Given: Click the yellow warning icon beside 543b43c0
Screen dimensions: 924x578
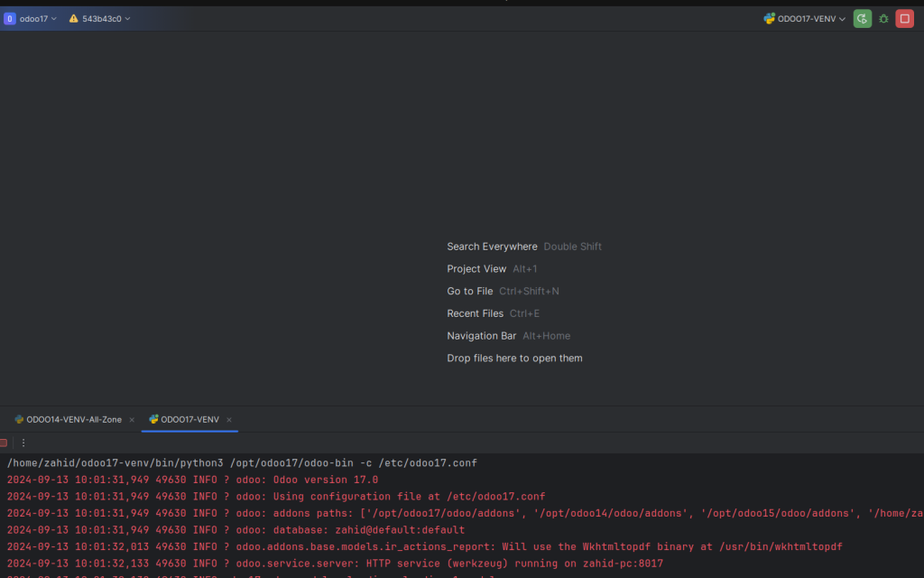Looking at the screenshot, I should click(74, 19).
